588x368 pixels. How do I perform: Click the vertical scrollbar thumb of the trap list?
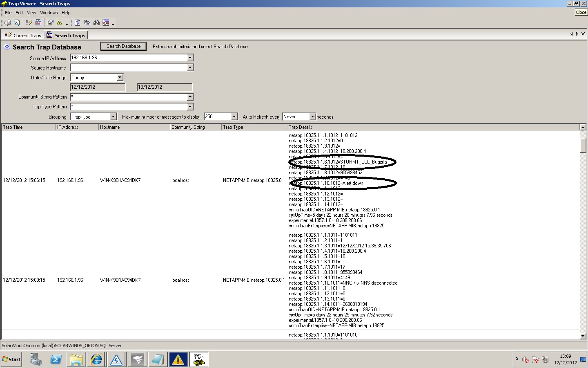pyautogui.click(x=583, y=145)
